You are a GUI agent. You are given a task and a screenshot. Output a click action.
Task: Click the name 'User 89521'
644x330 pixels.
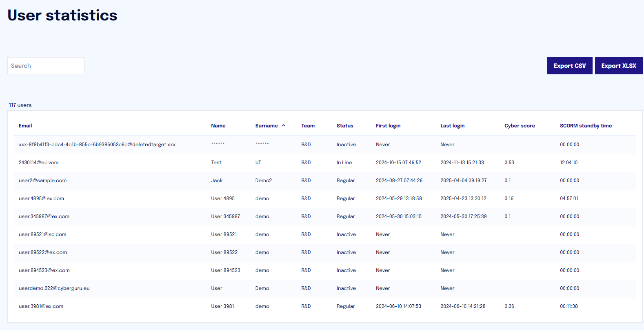coord(224,234)
